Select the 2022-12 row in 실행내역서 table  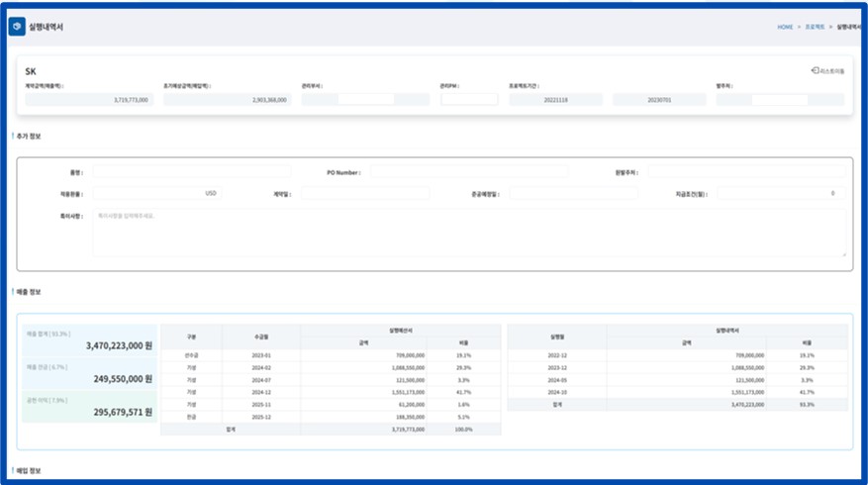coord(556,354)
